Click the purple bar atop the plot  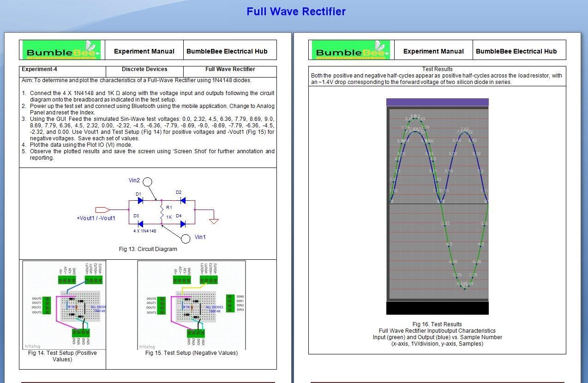coord(438,102)
